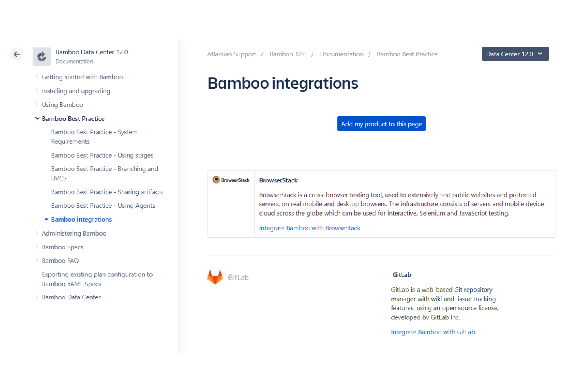Click the chevron next to Bamboo Data Center
Image resolution: width=588 pixels, height=392 pixels.
37,297
